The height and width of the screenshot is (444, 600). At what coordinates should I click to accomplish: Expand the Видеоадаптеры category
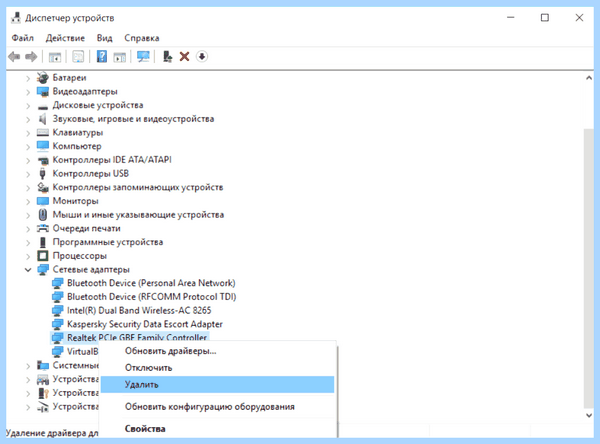tap(28, 92)
